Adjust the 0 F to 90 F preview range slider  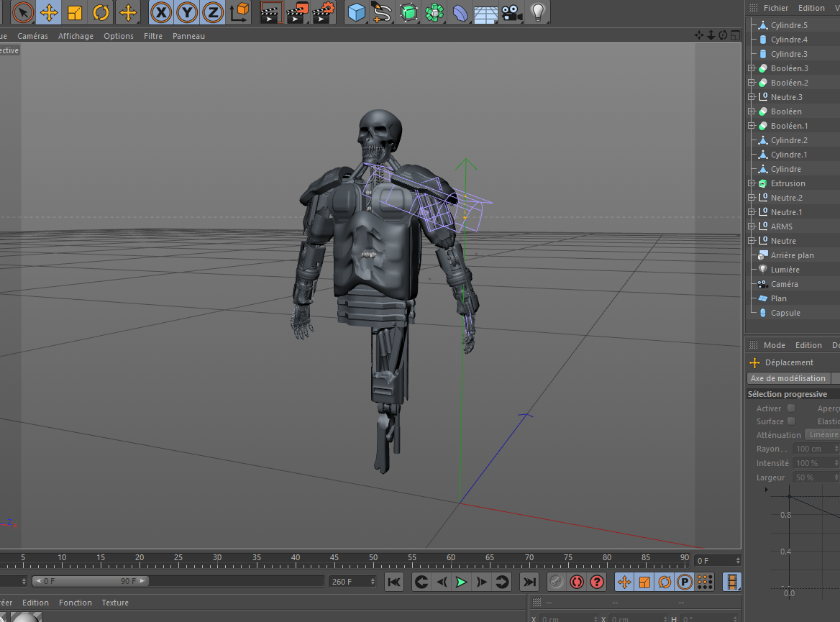coord(91,581)
